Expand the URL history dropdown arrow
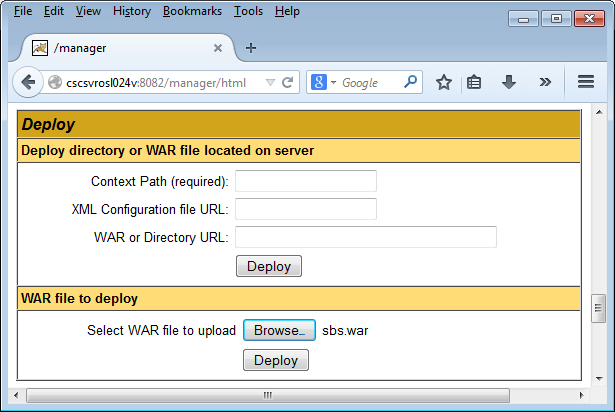This screenshot has width=615, height=412. pyautogui.click(x=270, y=83)
